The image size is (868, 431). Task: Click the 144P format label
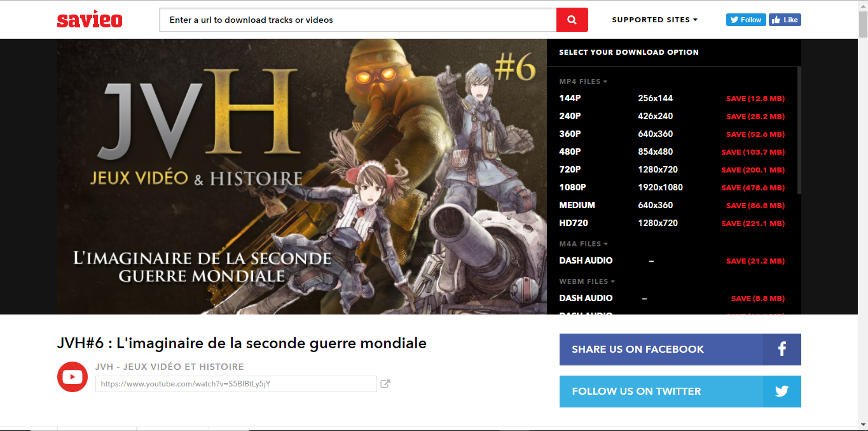point(570,98)
